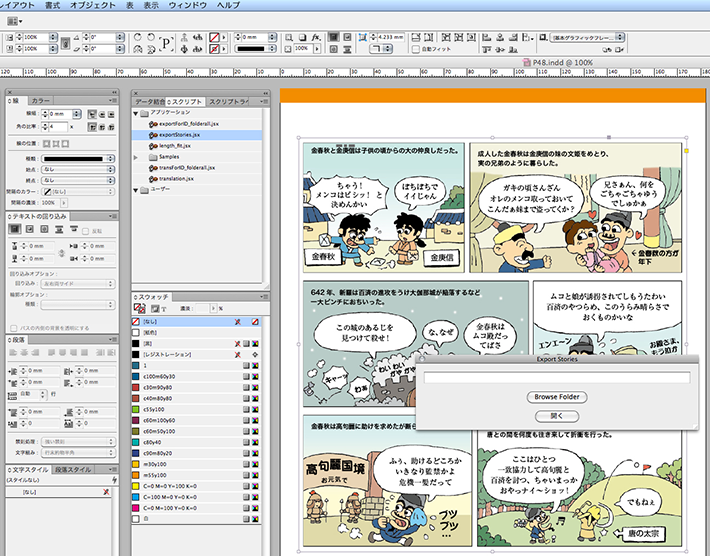Click the rotate 90° clockwise icon
Screen dimensions: 710x556
pyautogui.click(x=138, y=37)
